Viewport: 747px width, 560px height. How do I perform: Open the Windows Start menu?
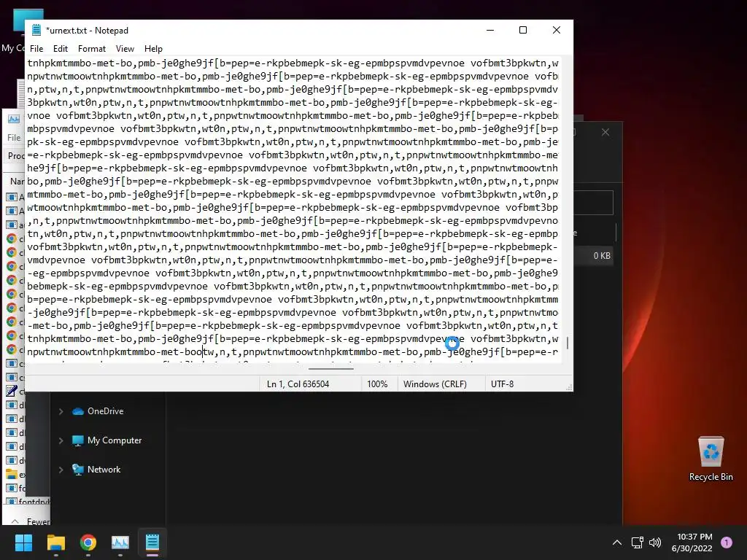coord(23,542)
